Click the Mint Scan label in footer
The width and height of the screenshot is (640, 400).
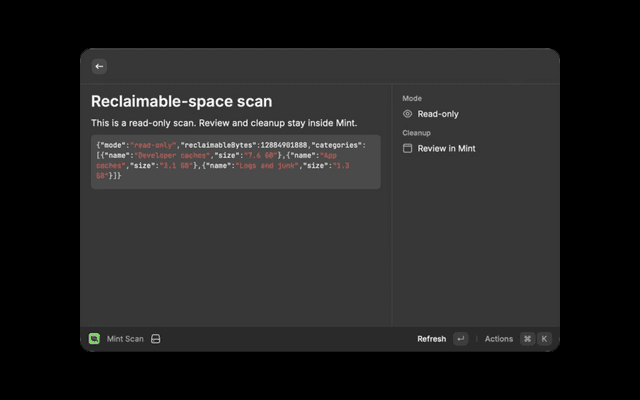(125, 339)
